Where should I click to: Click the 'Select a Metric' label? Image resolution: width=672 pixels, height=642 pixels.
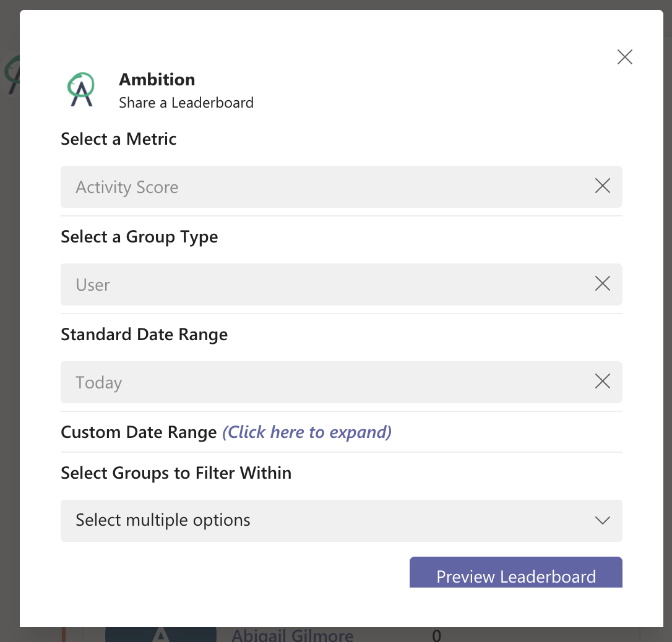[x=119, y=139]
